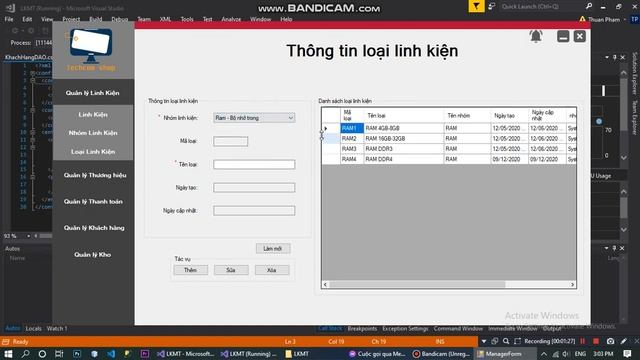Select the RAM DDR3 cell
Screen dimensions: 640x360
(x=403, y=149)
